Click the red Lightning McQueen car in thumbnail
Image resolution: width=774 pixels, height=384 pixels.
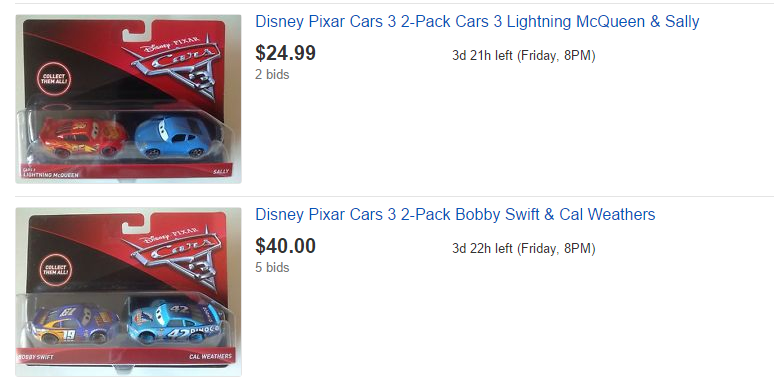(x=80, y=137)
